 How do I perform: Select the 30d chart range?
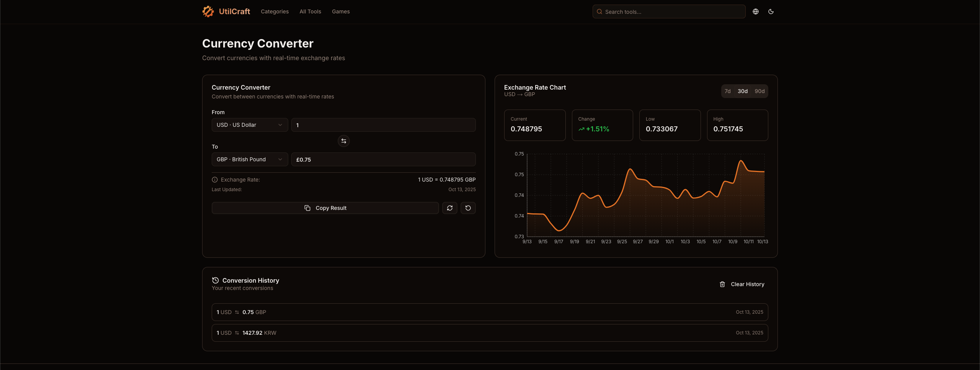pyautogui.click(x=743, y=91)
